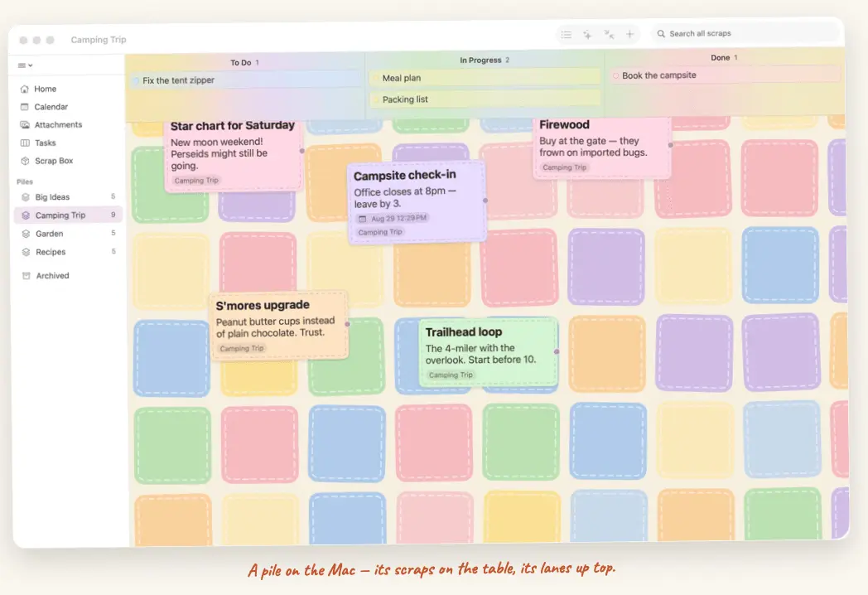Click the Firewood scrap title

coord(564,124)
